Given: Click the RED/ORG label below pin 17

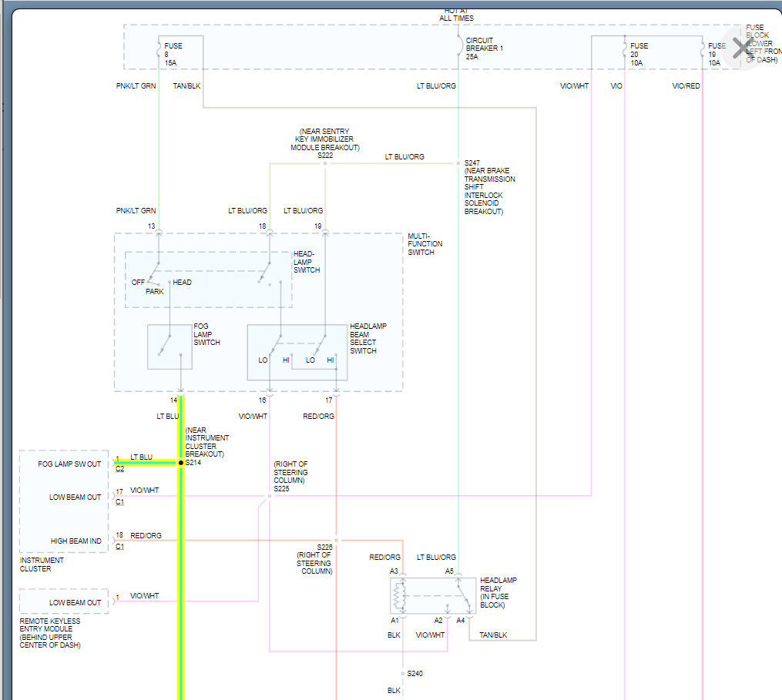Looking at the screenshot, I should [x=319, y=417].
